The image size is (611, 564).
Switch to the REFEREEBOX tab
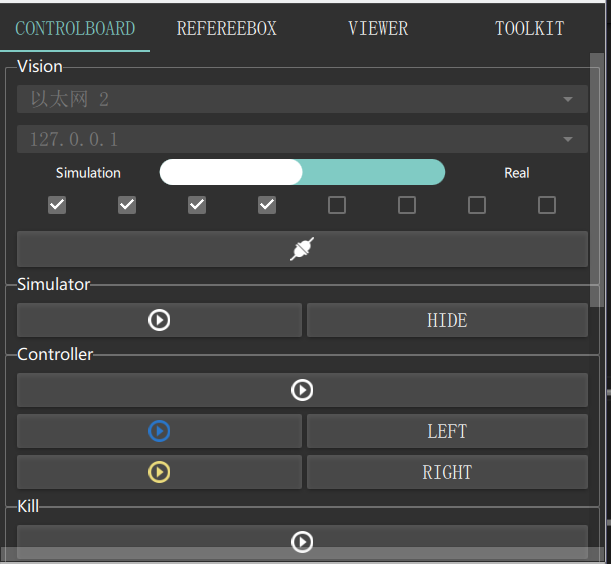[226, 28]
